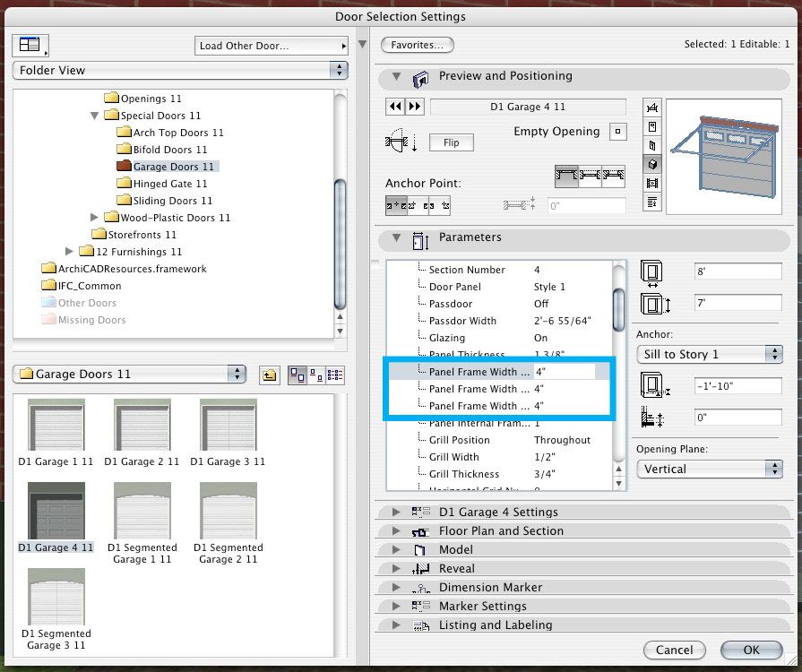Open the library panel layout icon
This screenshot has width=802, height=672.
coord(33,45)
